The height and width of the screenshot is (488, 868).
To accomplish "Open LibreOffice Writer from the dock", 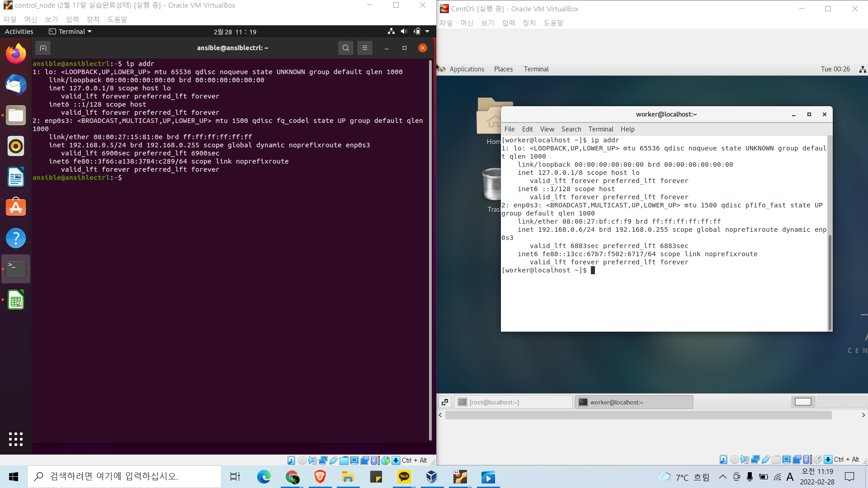I will coord(16,177).
